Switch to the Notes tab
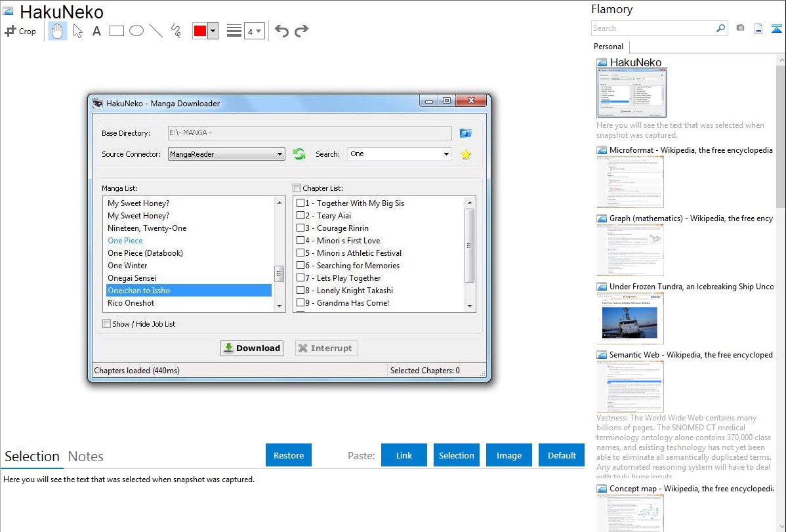The image size is (786, 532). (x=86, y=457)
